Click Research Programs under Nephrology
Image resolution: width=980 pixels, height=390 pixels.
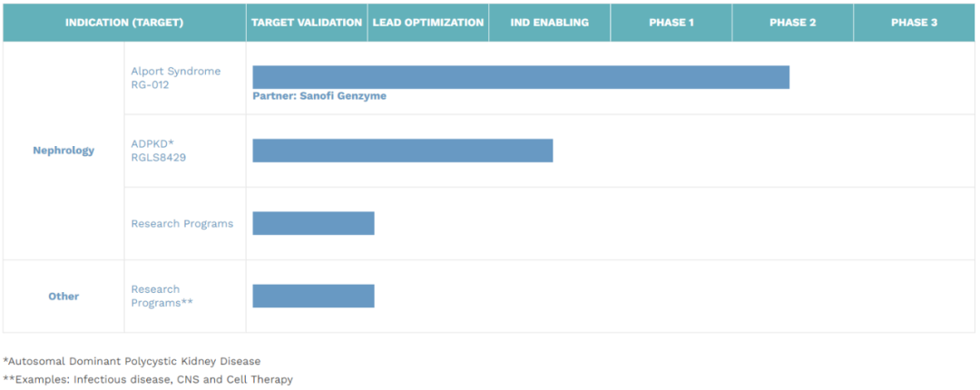pos(181,224)
